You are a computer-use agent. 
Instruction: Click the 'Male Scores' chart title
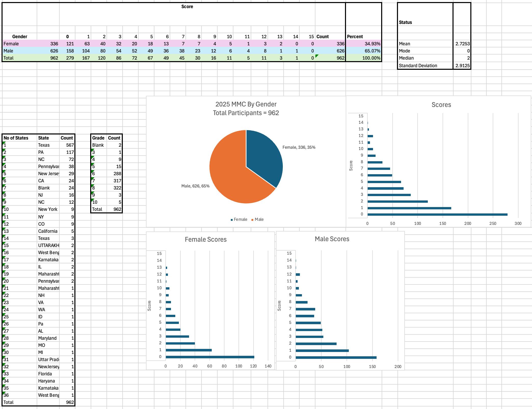(332, 239)
